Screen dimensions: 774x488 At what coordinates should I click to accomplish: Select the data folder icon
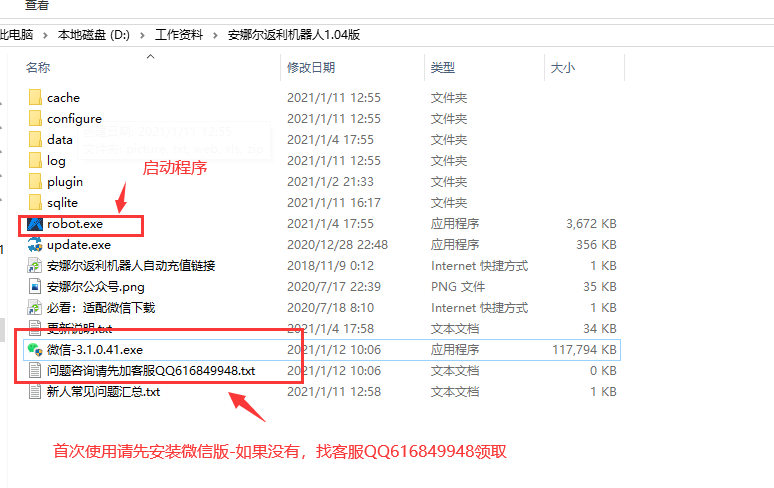(35, 140)
